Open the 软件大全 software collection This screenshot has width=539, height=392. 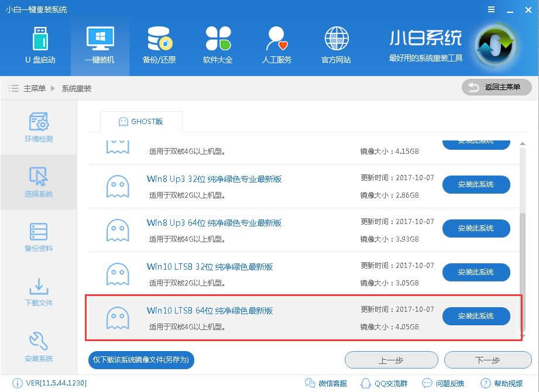click(x=218, y=44)
